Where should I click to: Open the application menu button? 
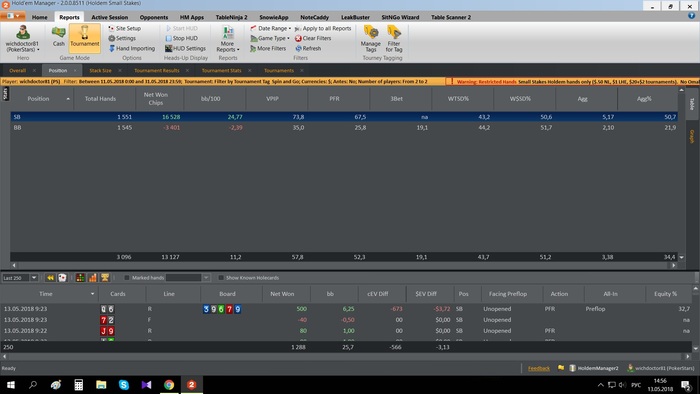13,16
